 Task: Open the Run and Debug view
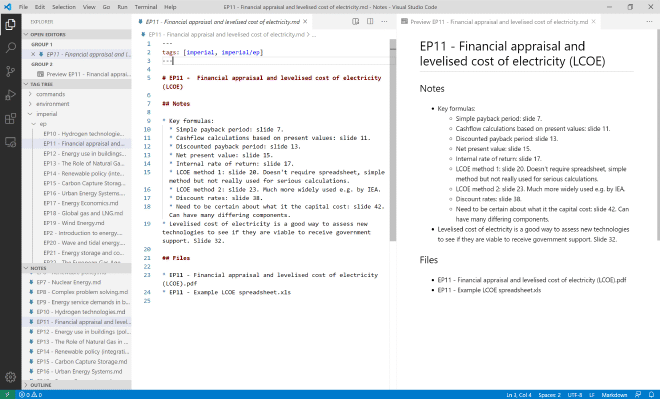(11, 95)
